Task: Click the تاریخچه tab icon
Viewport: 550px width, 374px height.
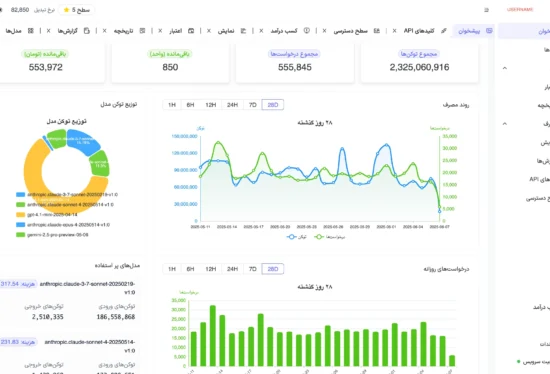Action: click(142, 31)
